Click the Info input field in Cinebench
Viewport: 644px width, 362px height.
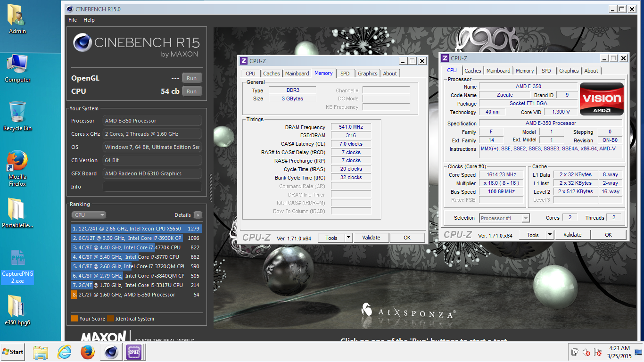[x=152, y=187]
